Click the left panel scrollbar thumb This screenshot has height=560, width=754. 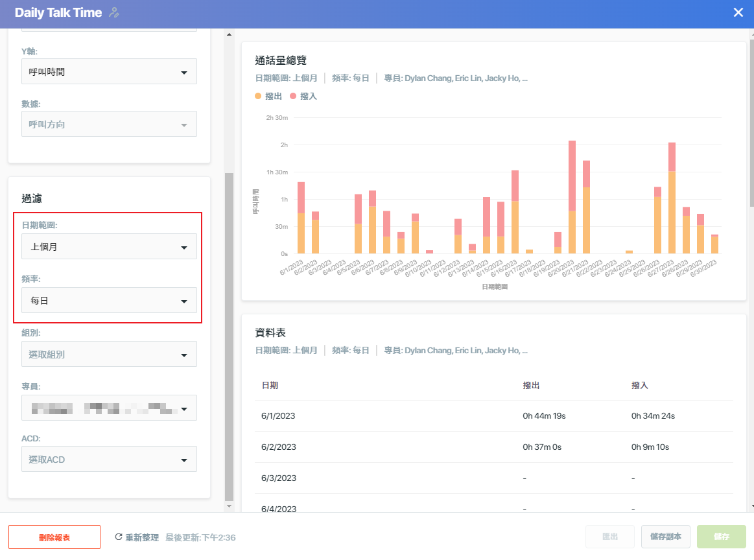[x=229, y=336]
